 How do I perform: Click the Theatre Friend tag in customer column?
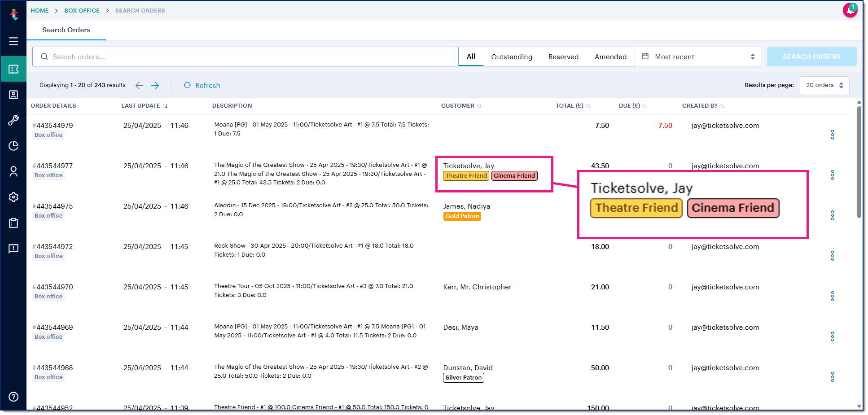[x=466, y=176]
